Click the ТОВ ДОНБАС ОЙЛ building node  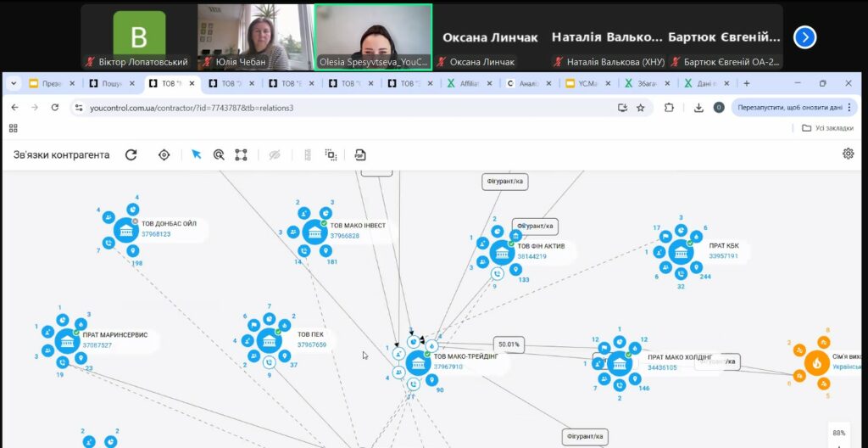126,230
